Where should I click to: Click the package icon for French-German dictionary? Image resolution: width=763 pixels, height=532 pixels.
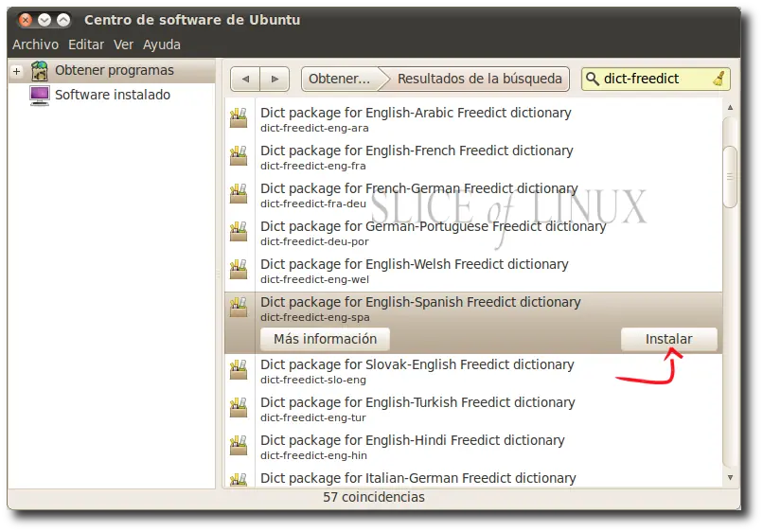[x=239, y=194]
